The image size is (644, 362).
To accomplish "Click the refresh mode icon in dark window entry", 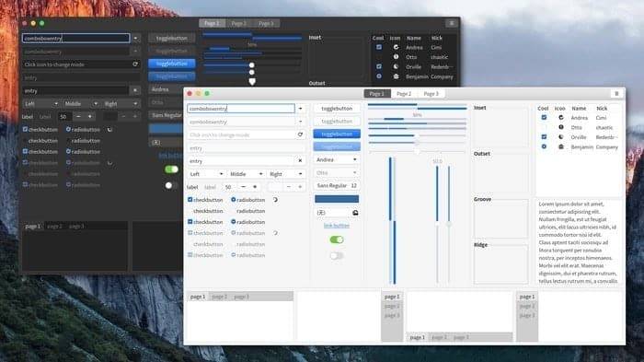I will [x=135, y=64].
